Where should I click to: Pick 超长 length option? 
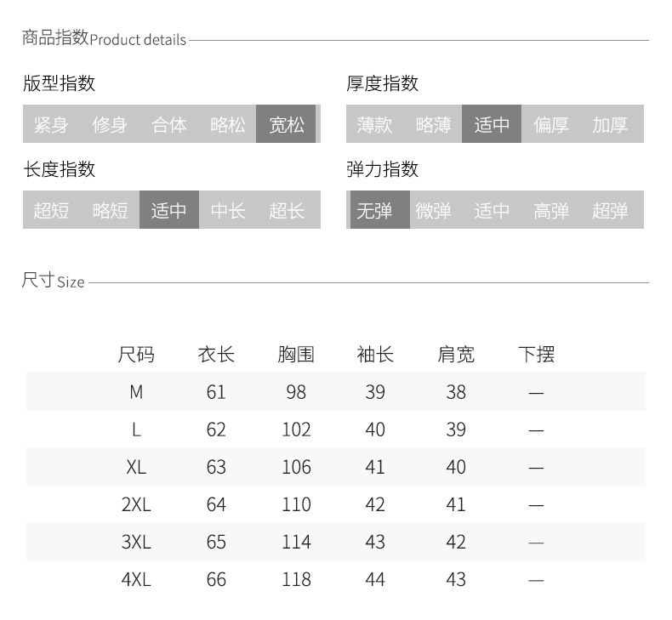[287, 210]
